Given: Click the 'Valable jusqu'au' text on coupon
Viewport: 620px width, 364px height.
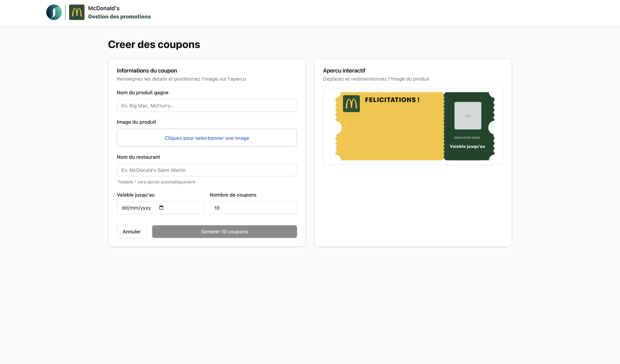Looking at the screenshot, I should coord(467,146).
